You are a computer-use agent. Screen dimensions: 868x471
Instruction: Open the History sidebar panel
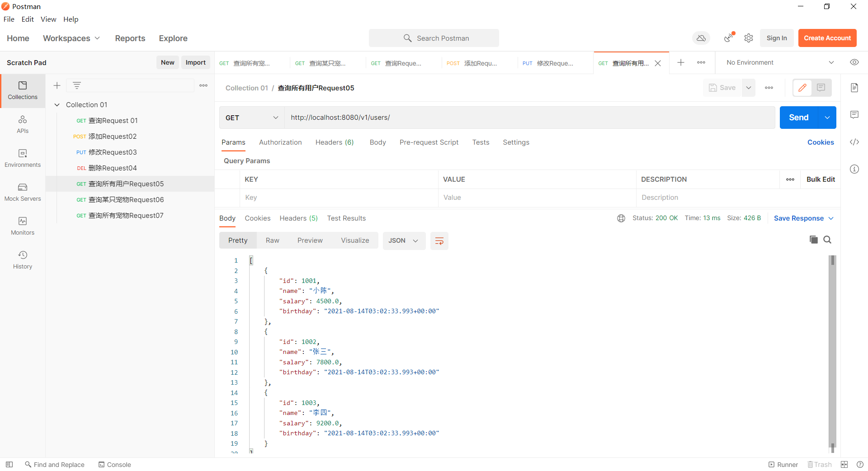click(x=23, y=260)
